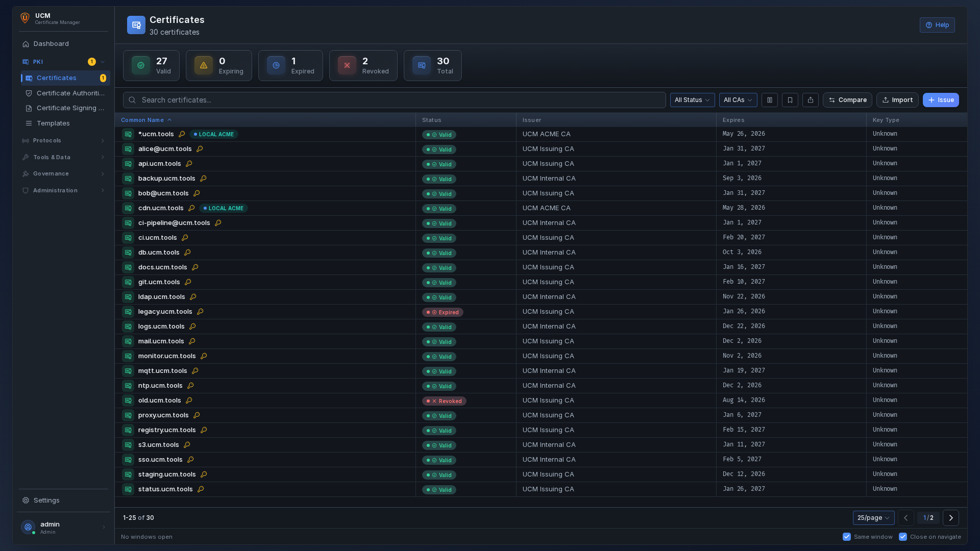The image size is (980, 551).
Task: Open the All Status filter dropdown
Action: [692, 100]
